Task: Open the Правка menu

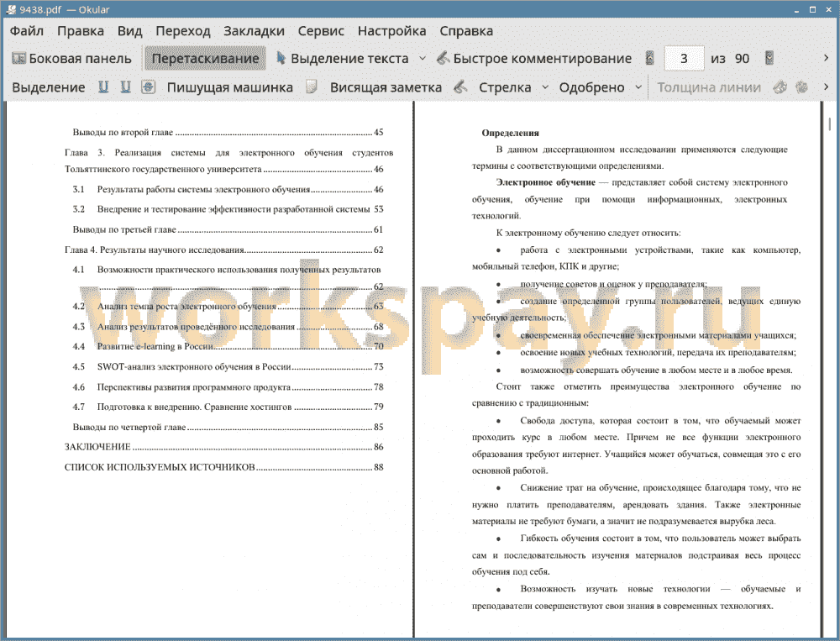Action: 81,31
